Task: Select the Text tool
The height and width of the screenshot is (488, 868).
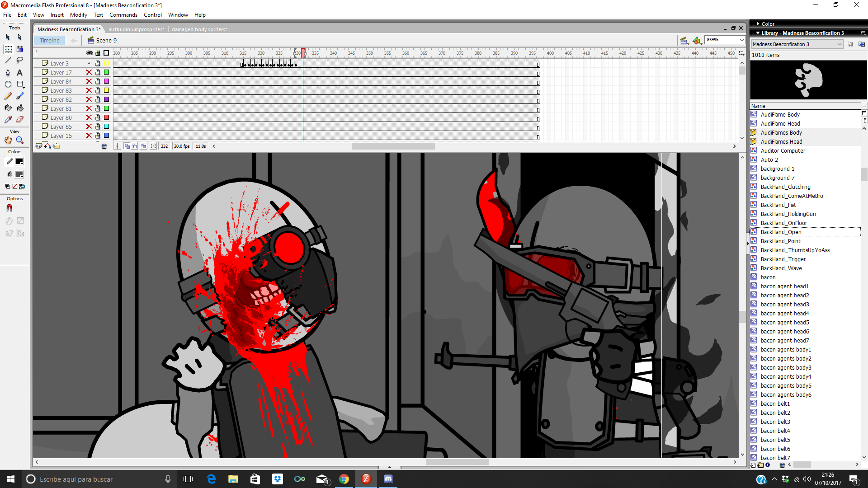Action: [19, 72]
